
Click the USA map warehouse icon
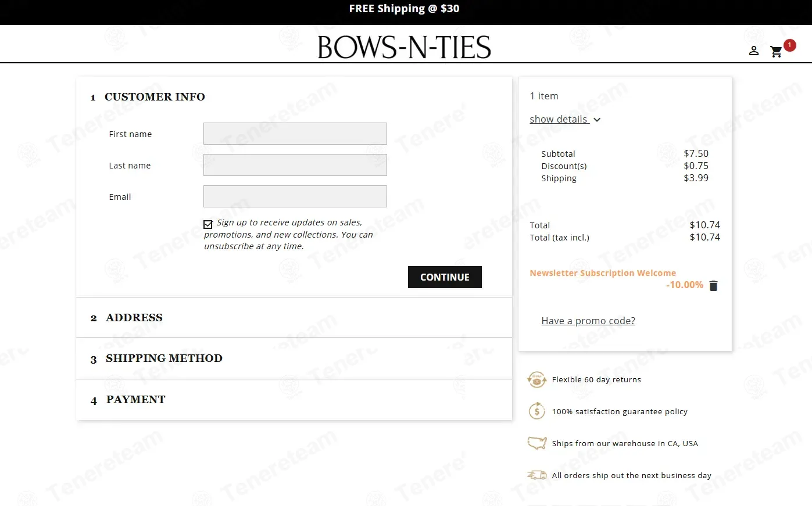click(x=536, y=443)
